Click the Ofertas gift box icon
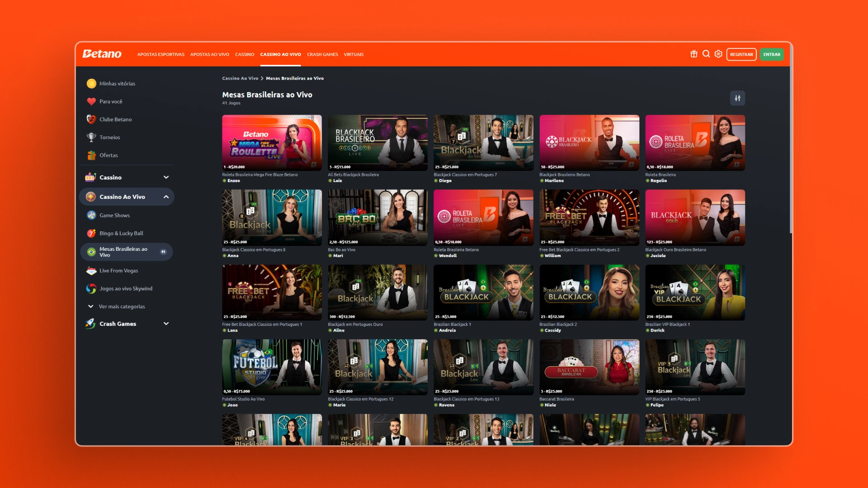The height and width of the screenshot is (488, 868). [91, 155]
